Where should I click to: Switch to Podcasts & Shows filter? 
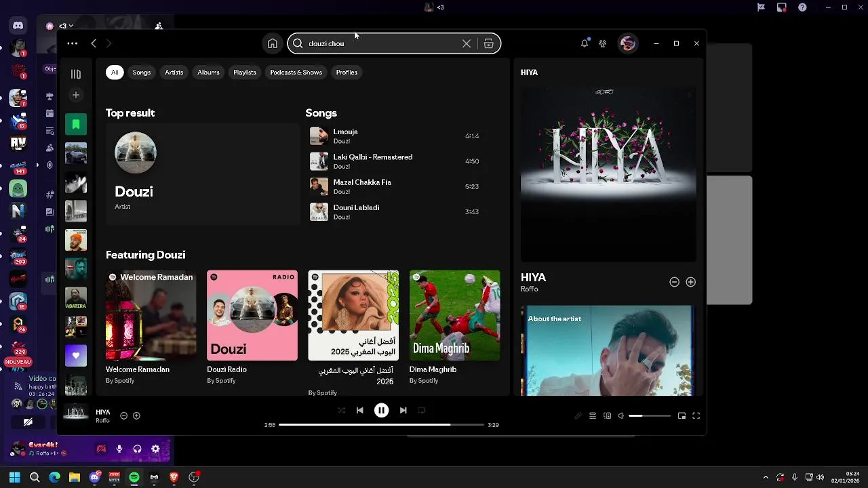pos(296,73)
